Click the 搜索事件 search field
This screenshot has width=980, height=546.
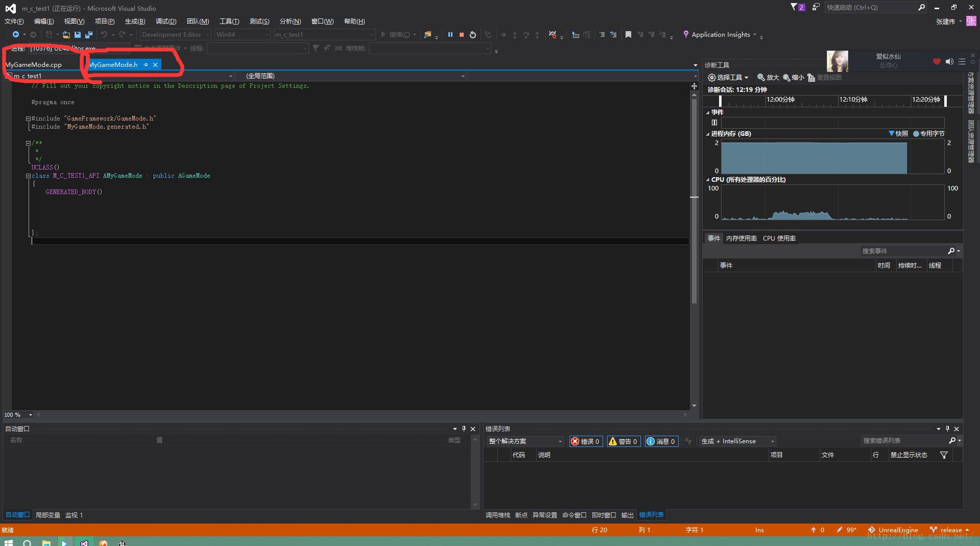(903, 251)
